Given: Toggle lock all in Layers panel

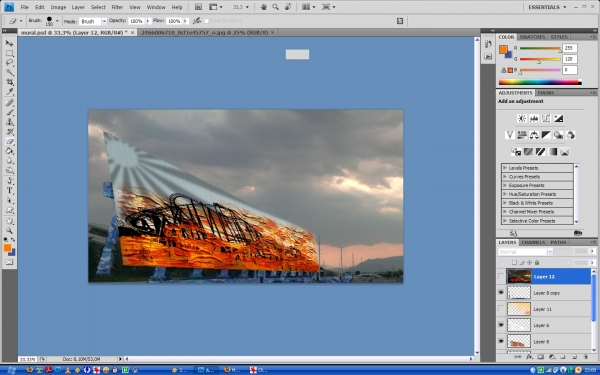Looking at the screenshot, I should pos(537,262).
